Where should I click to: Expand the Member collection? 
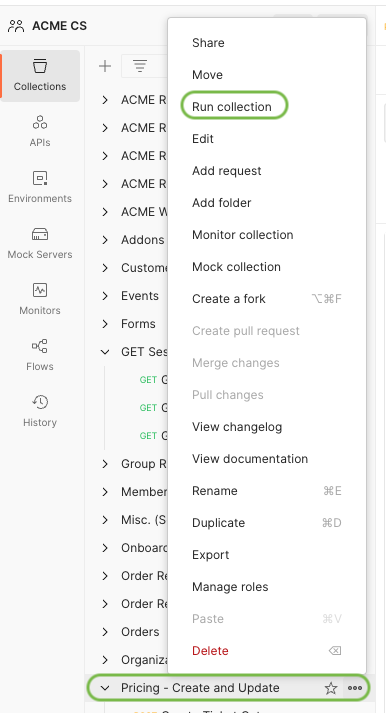105,492
